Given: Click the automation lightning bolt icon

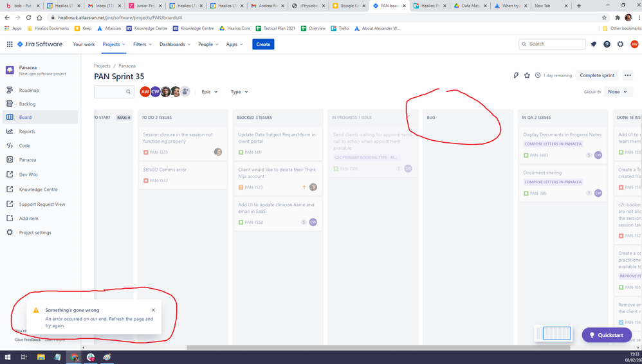Looking at the screenshot, I should 516,75.
